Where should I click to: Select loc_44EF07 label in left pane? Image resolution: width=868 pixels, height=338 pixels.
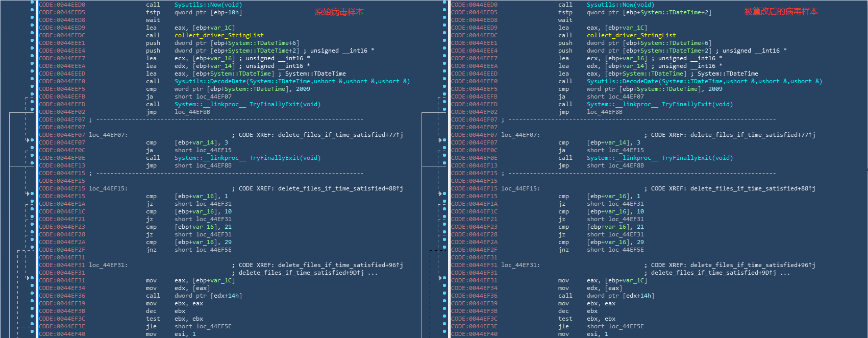tap(108, 135)
